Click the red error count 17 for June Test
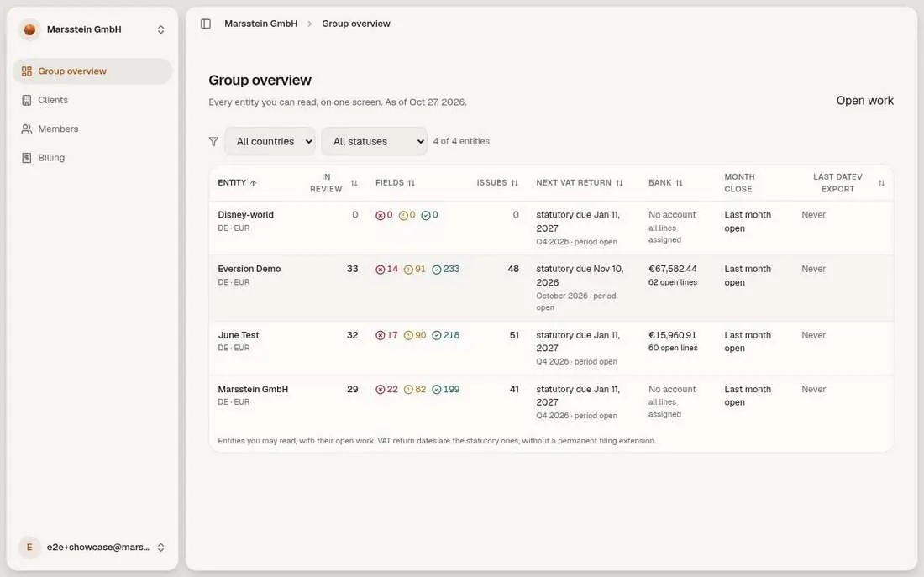This screenshot has height=577, width=924. [387, 335]
